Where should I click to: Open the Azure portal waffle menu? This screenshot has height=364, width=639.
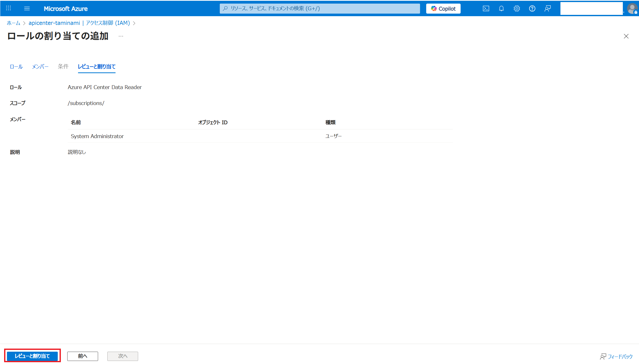[x=8, y=8]
